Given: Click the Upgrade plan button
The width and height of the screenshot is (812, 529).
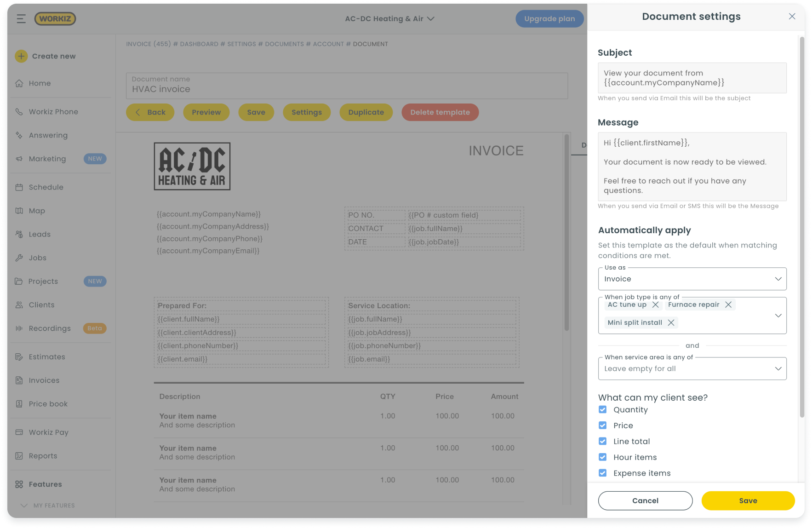Looking at the screenshot, I should point(549,19).
